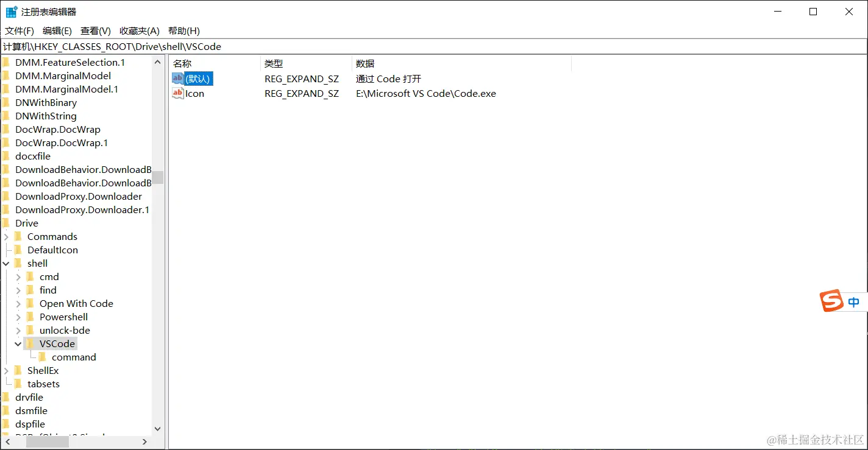Open the 查看(V) menu
This screenshot has height=450, width=868.
click(x=96, y=31)
